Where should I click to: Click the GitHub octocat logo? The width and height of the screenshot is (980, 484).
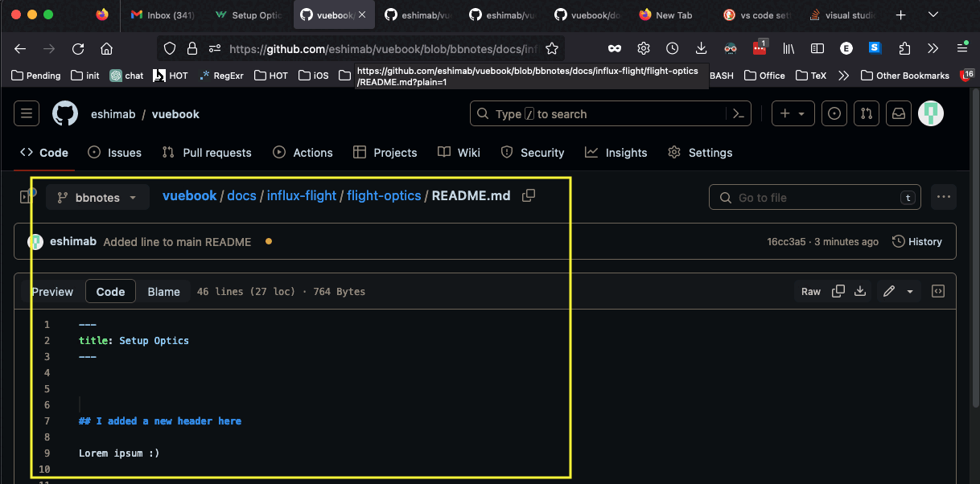(x=65, y=114)
